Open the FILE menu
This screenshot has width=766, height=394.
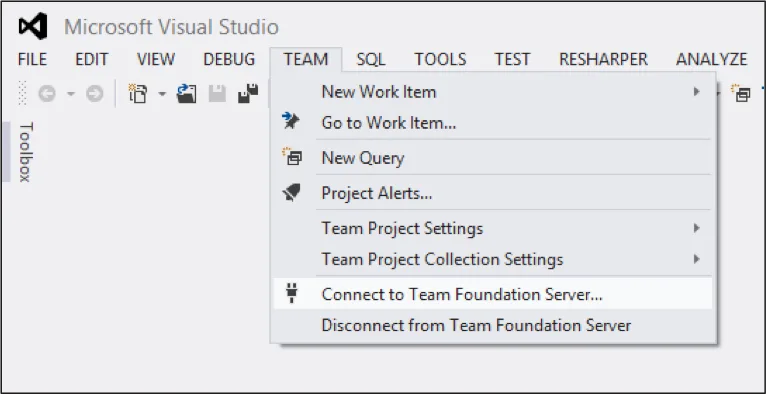click(32, 60)
